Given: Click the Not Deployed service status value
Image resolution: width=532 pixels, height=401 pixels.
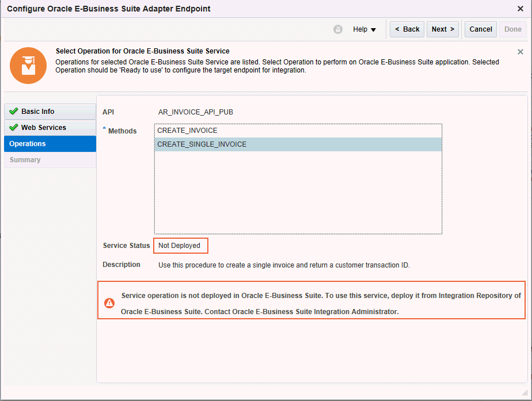Looking at the screenshot, I should pyautogui.click(x=180, y=246).
